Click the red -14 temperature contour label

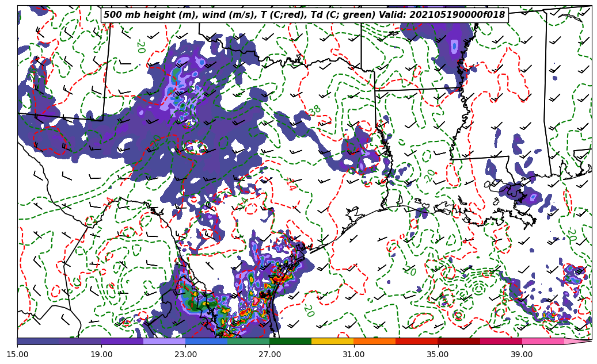[290, 185]
